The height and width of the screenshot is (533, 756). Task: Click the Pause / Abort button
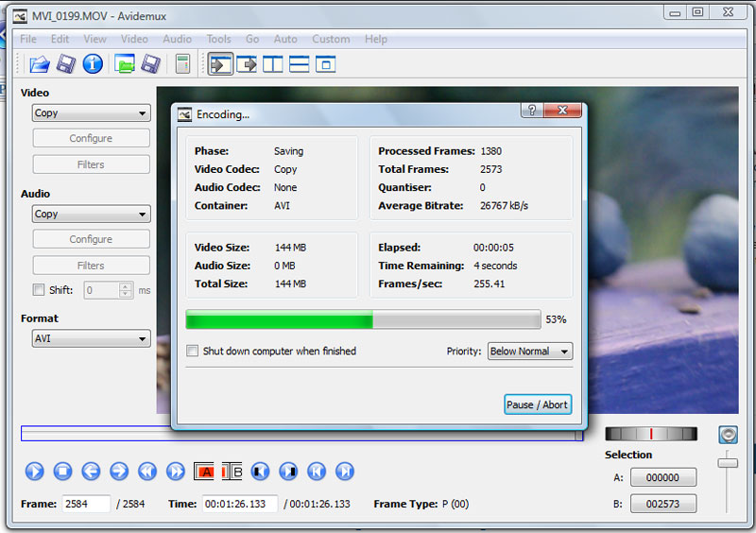point(538,404)
